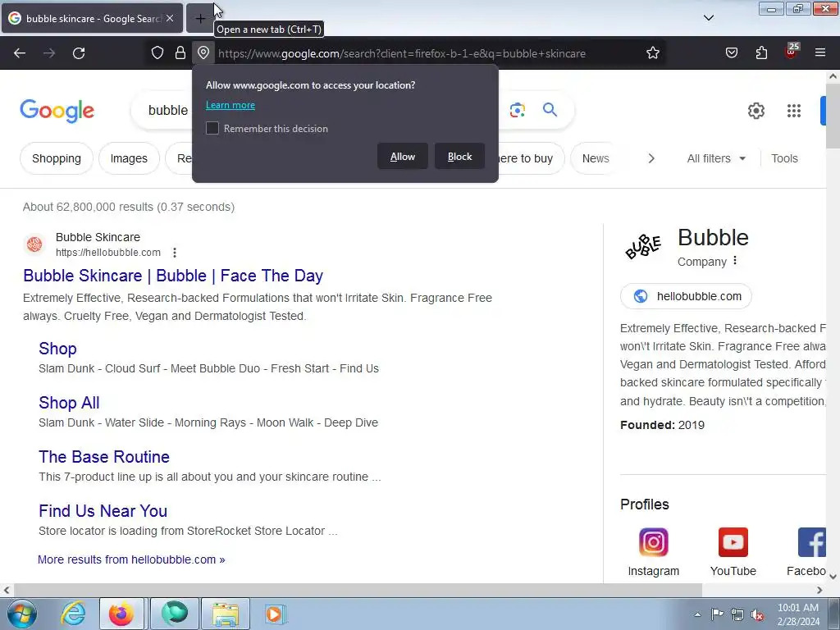
Task: Open the Extensions puzzle icon
Action: 761,53
